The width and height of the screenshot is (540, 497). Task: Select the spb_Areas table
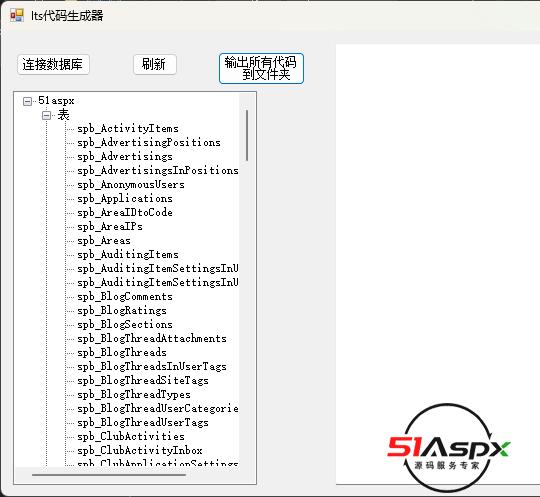[104, 240]
